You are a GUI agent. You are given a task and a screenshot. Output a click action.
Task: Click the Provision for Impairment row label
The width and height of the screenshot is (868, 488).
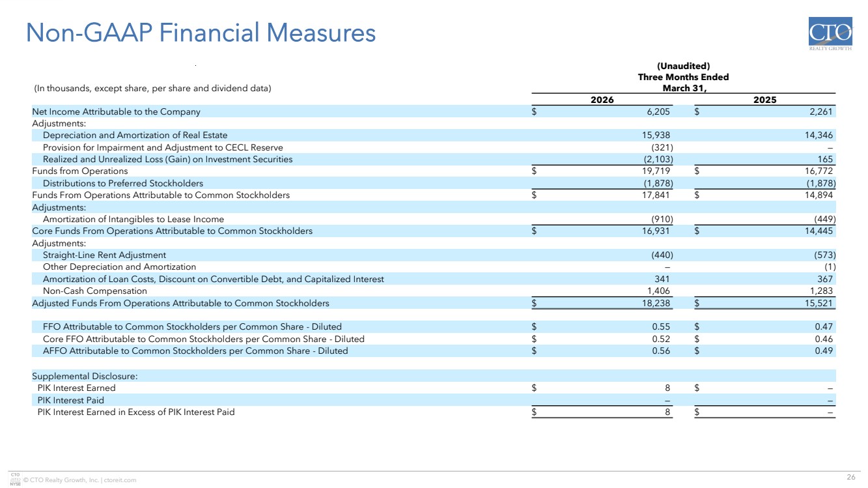pyautogui.click(x=163, y=148)
